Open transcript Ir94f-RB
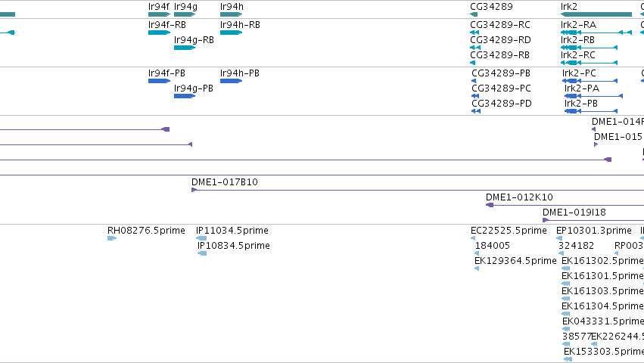The image size is (644, 363). 167,25
